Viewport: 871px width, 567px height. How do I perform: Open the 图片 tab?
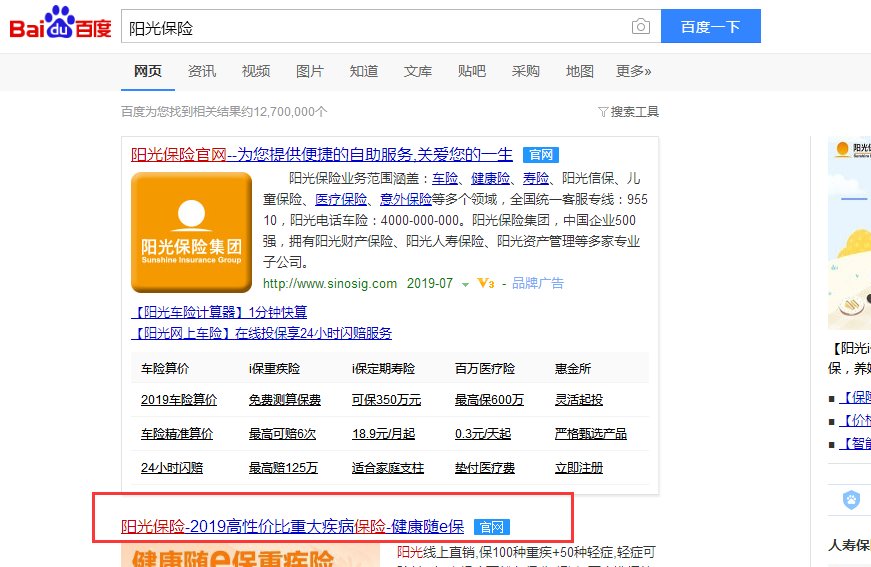pos(309,71)
